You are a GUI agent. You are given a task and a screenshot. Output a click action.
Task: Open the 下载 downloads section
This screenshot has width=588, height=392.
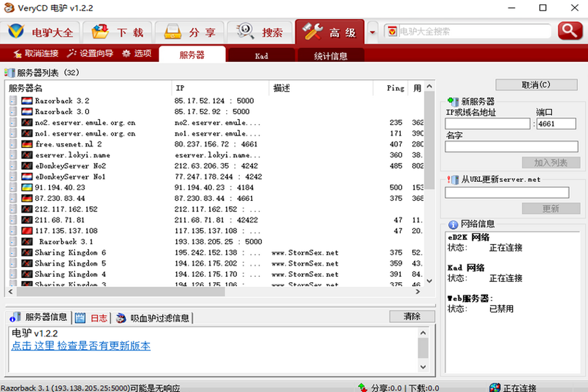(117, 32)
